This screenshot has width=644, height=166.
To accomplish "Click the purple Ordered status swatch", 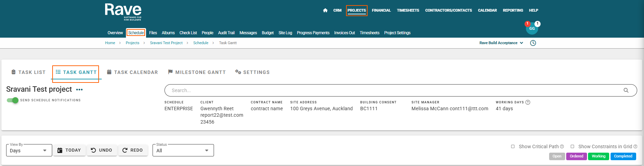I will (x=576, y=156).
